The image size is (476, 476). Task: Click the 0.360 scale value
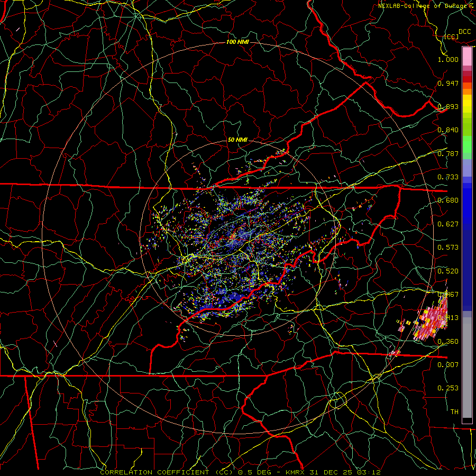(x=448, y=342)
